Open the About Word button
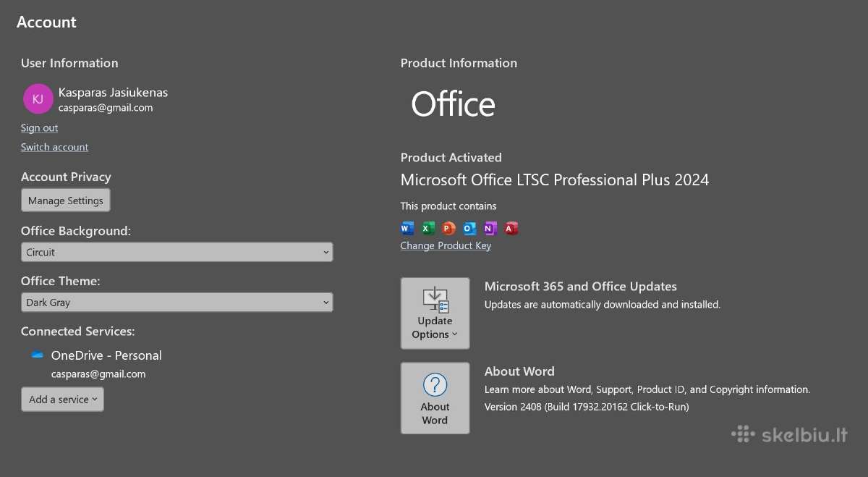 pyautogui.click(x=435, y=398)
